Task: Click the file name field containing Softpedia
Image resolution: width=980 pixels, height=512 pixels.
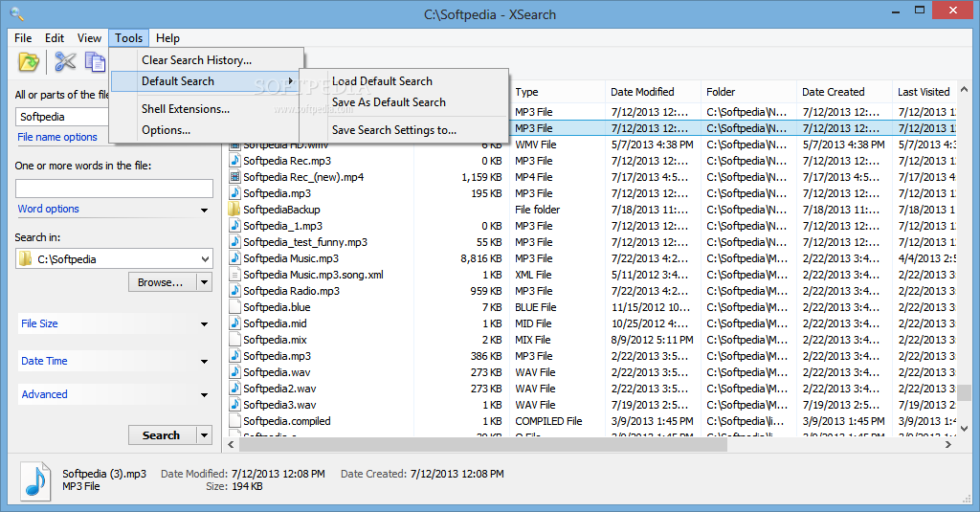Action: click(x=62, y=117)
